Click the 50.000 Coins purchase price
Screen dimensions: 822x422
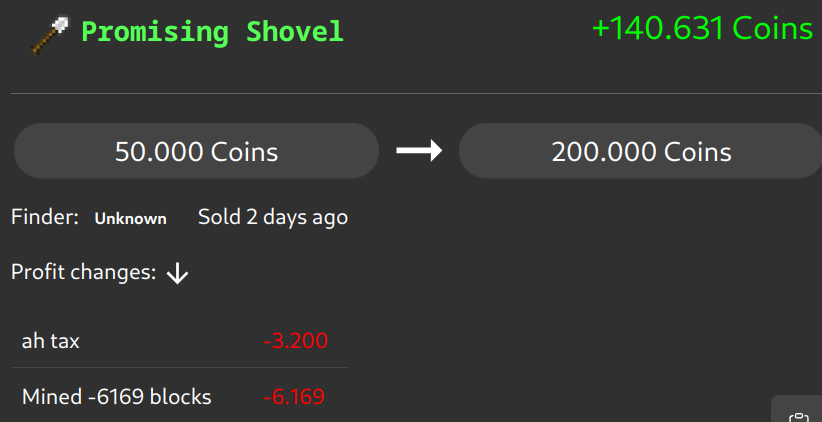pyautogui.click(x=196, y=152)
